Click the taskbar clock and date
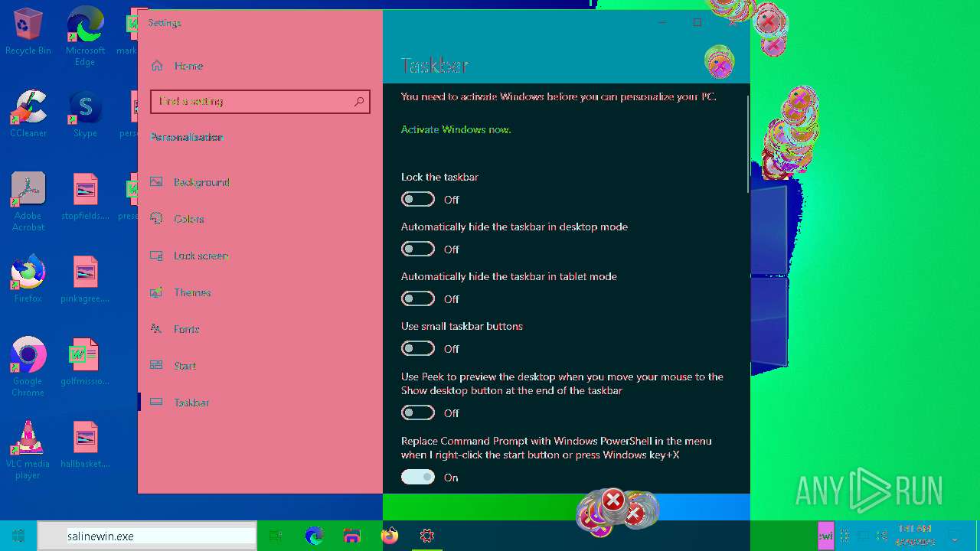The image size is (980, 551). 914,536
